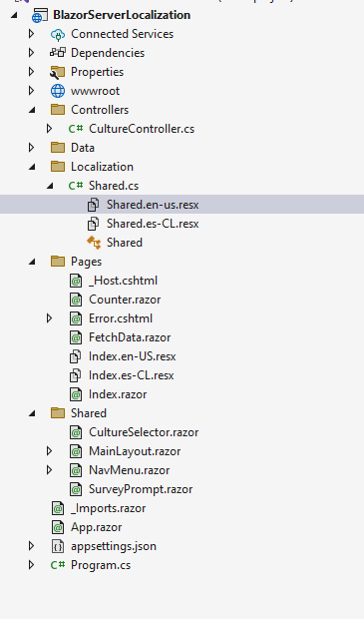Select the CultureController.cs file name

142,129
